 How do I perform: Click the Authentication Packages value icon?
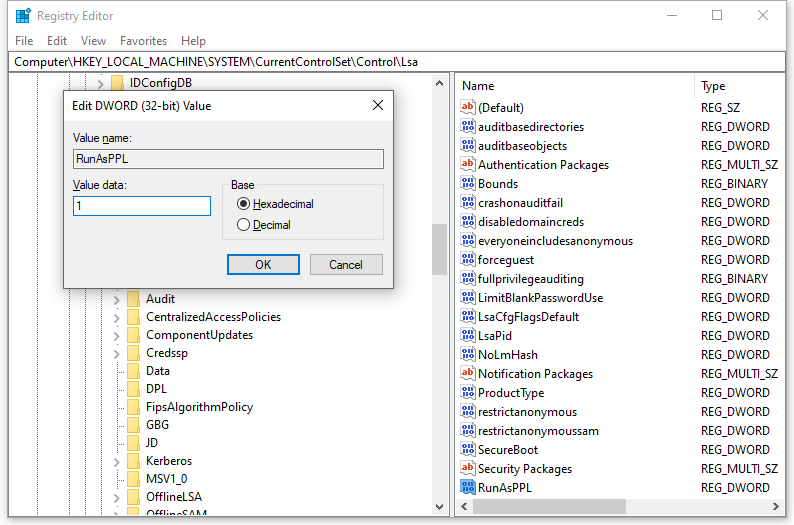pyautogui.click(x=467, y=165)
